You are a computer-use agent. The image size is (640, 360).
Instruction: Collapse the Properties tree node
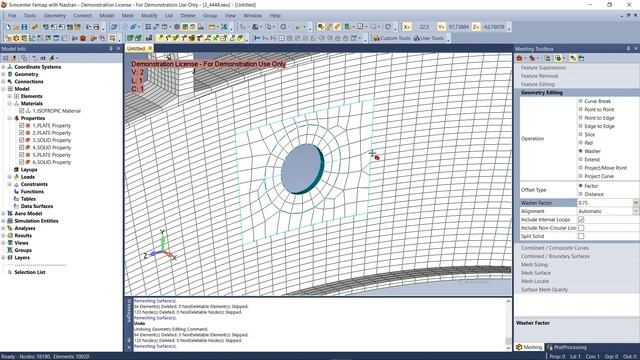[10, 118]
